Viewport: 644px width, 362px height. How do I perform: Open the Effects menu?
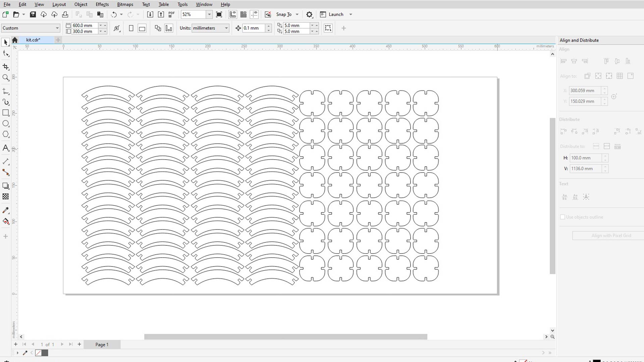point(102,4)
